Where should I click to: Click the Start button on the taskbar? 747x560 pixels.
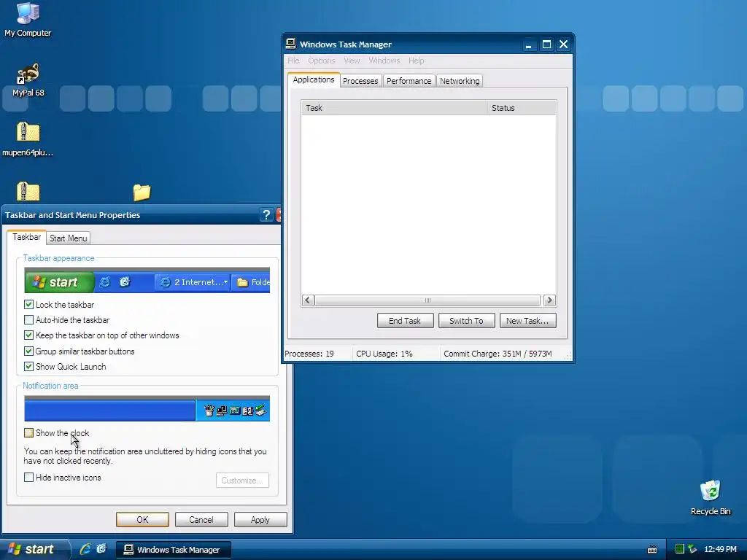point(34,549)
